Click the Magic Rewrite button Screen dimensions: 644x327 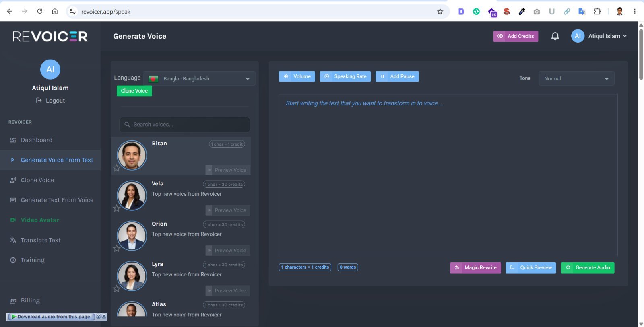click(475, 267)
